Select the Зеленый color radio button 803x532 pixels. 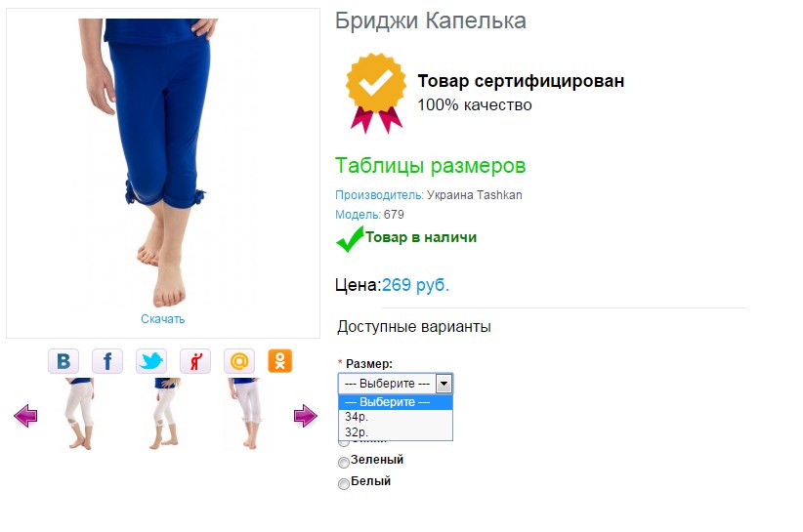click(x=344, y=463)
